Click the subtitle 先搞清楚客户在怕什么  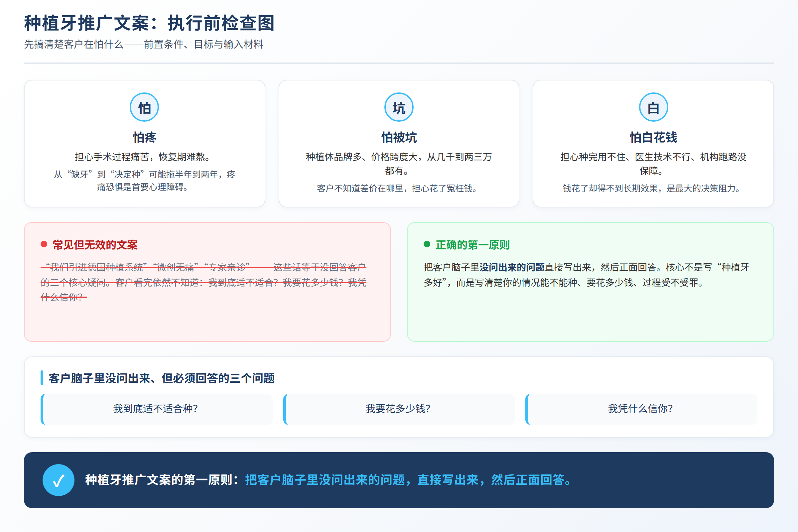(x=73, y=44)
